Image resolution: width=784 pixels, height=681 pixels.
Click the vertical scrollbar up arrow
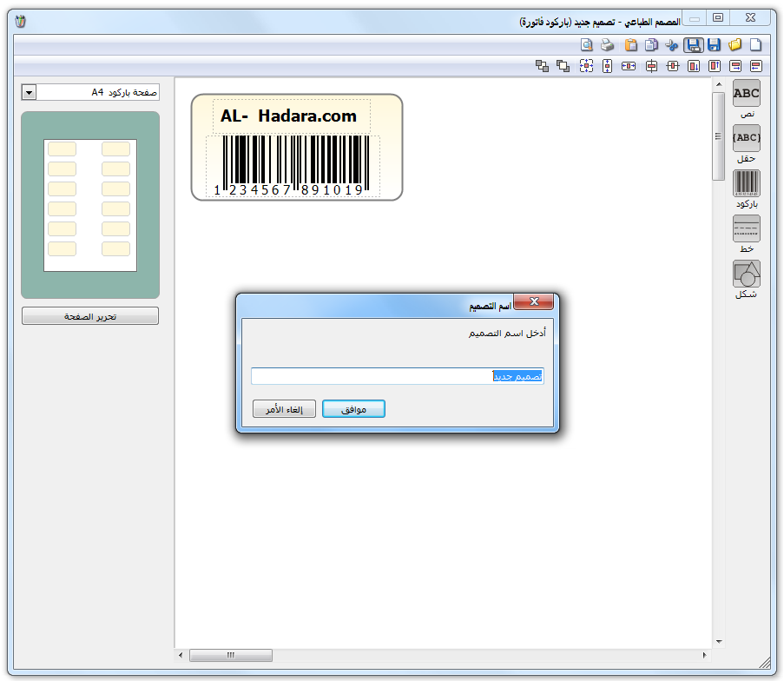pyautogui.click(x=719, y=84)
